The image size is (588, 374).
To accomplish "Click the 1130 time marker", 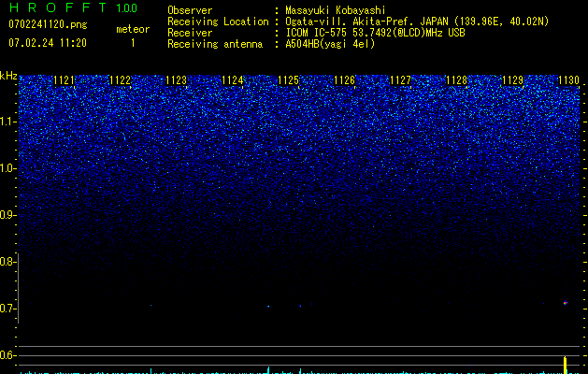I will (568, 80).
